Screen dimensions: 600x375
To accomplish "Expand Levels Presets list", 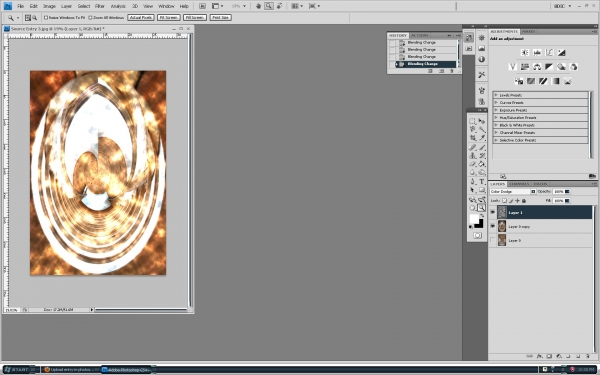I will click(x=496, y=95).
